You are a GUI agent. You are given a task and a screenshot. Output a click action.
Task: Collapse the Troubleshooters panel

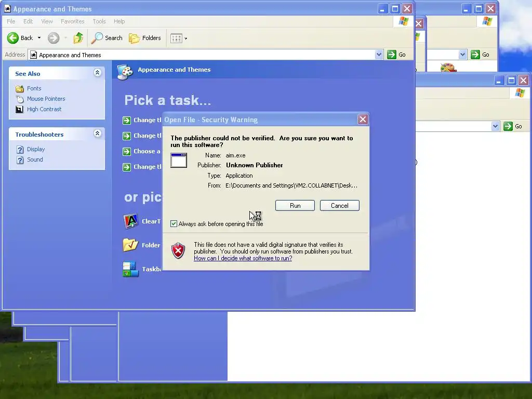[x=97, y=134]
